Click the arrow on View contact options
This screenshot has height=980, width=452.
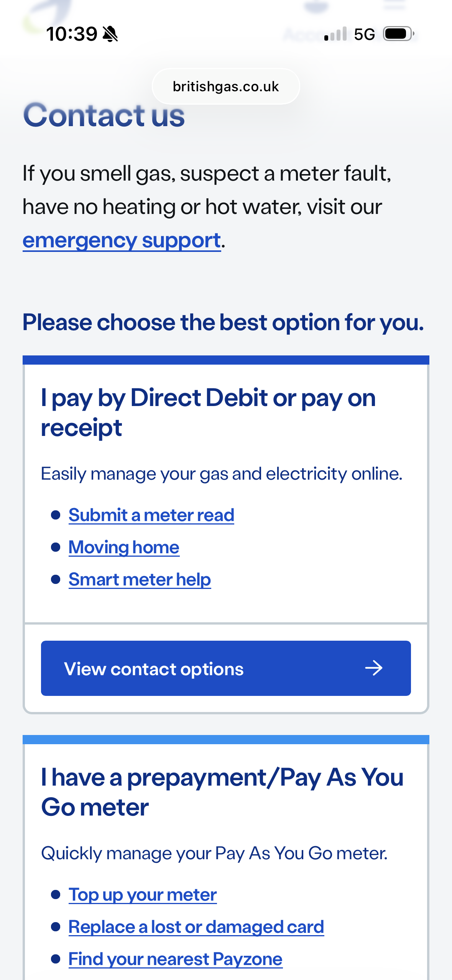pyautogui.click(x=373, y=668)
